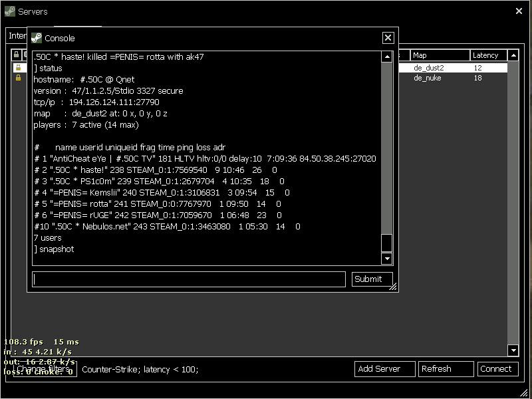Click the Console resize grip icon

coord(392,287)
